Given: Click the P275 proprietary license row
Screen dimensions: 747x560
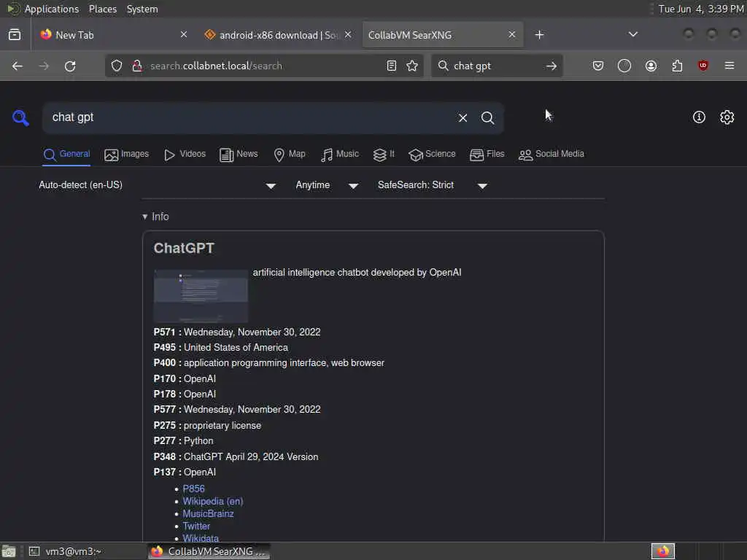Looking at the screenshot, I should (207, 426).
